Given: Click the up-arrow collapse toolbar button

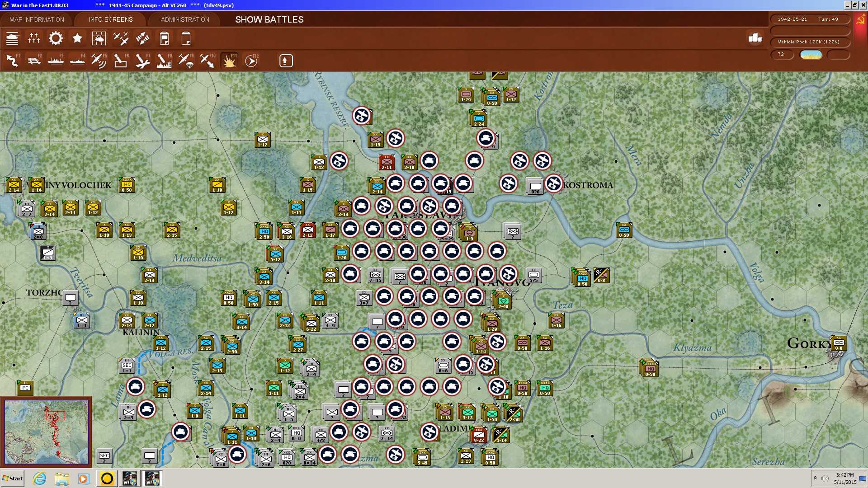Looking at the screenshot, I should 286,61.
